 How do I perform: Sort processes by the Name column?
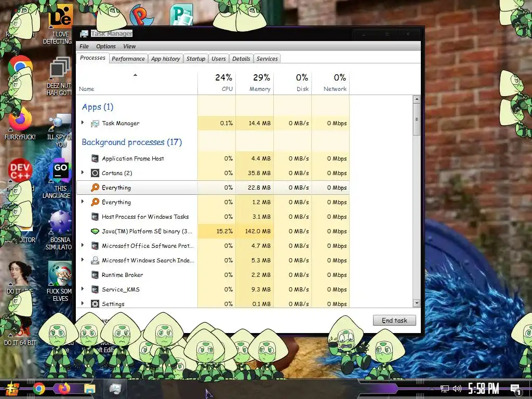click(137, 83)
